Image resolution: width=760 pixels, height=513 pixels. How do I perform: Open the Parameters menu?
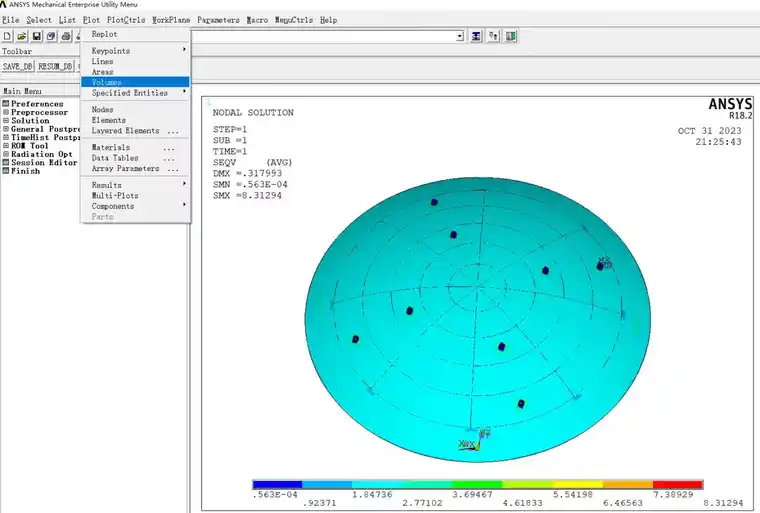[x=218, y=20]
